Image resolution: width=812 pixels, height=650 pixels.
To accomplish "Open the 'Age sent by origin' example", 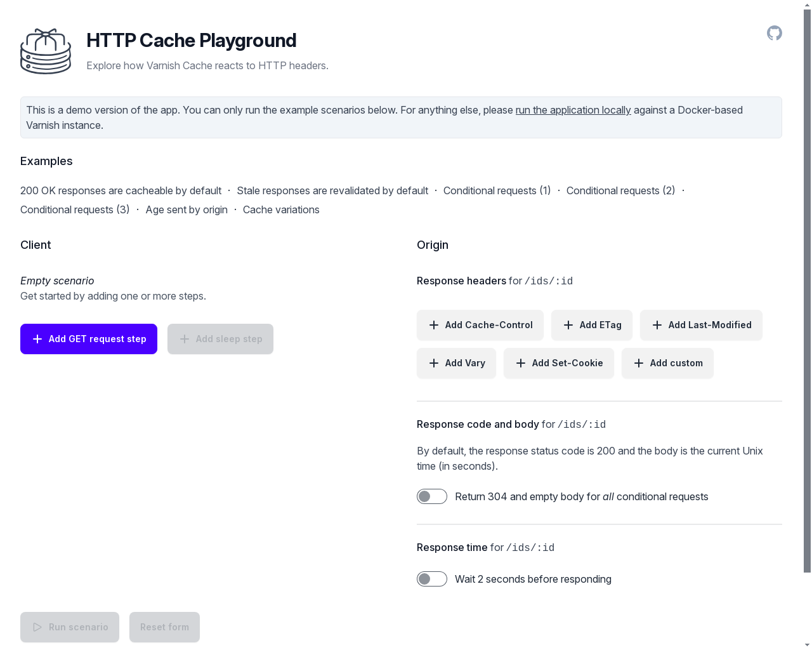I will [x=187, y=209].
